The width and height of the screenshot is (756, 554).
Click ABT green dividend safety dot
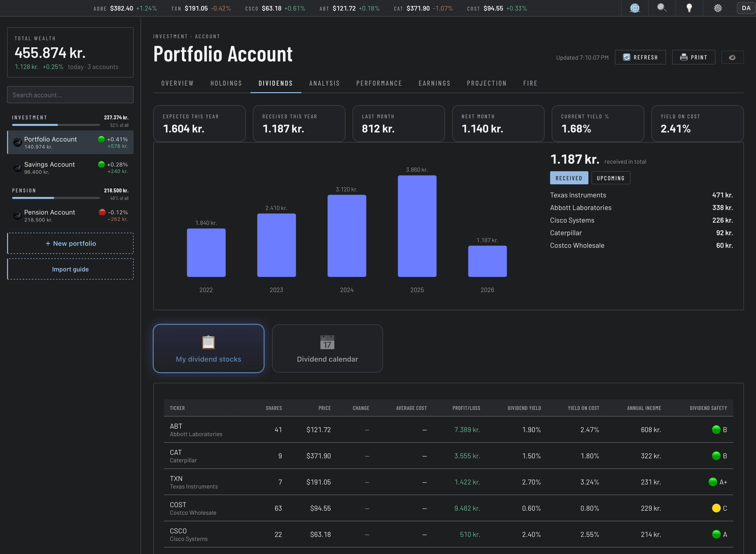(716, 430)
